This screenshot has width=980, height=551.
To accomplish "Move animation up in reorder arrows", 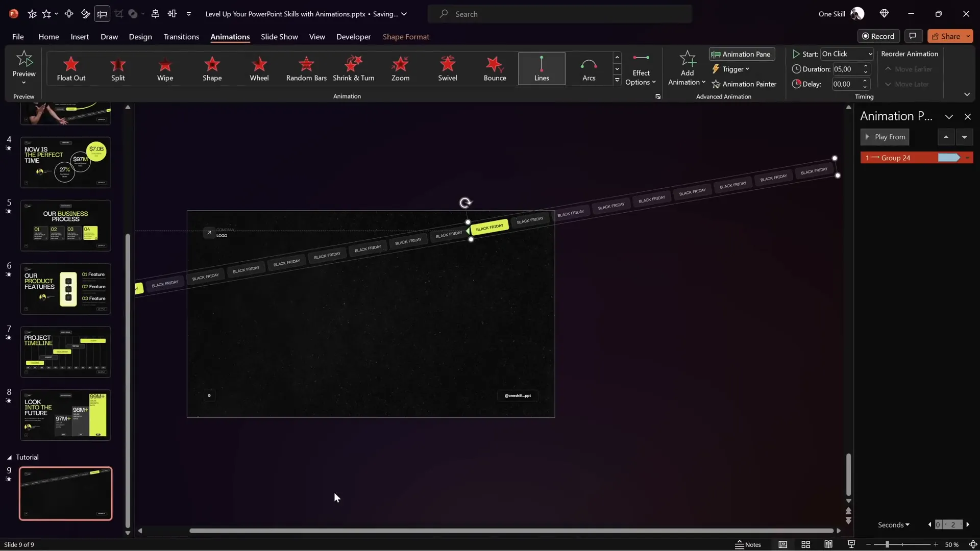I will click(x=946, y=137).
